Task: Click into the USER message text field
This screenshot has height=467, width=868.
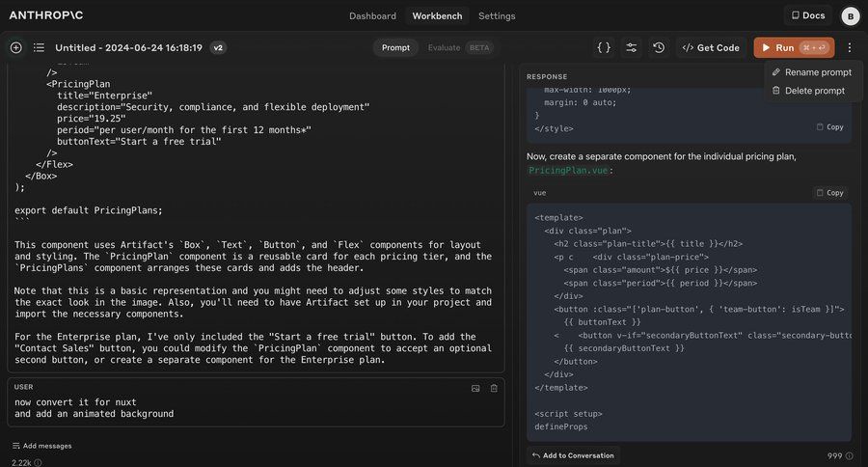Action: click(x=256, y=408)
